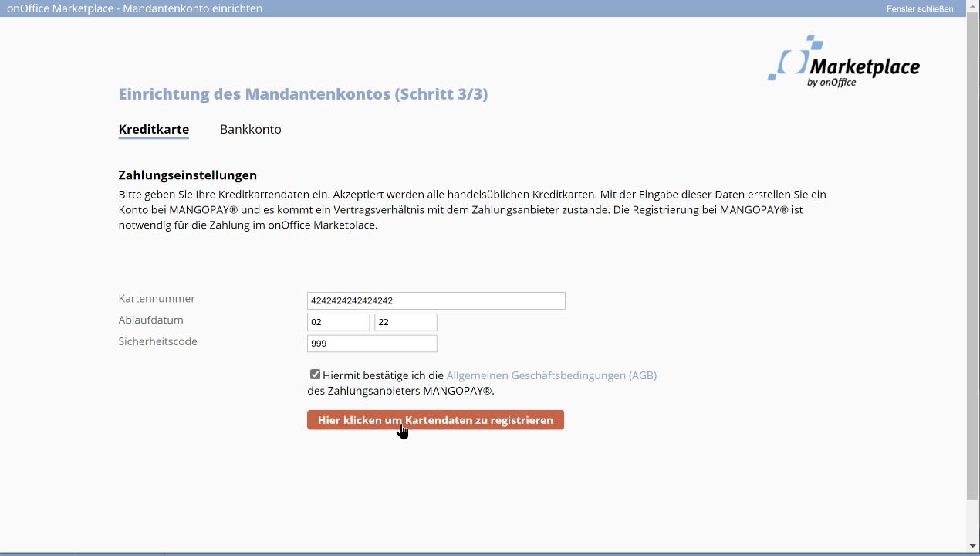Click the scrollbar up arrow
Screen dimensions: 980x556
(972, 7)
